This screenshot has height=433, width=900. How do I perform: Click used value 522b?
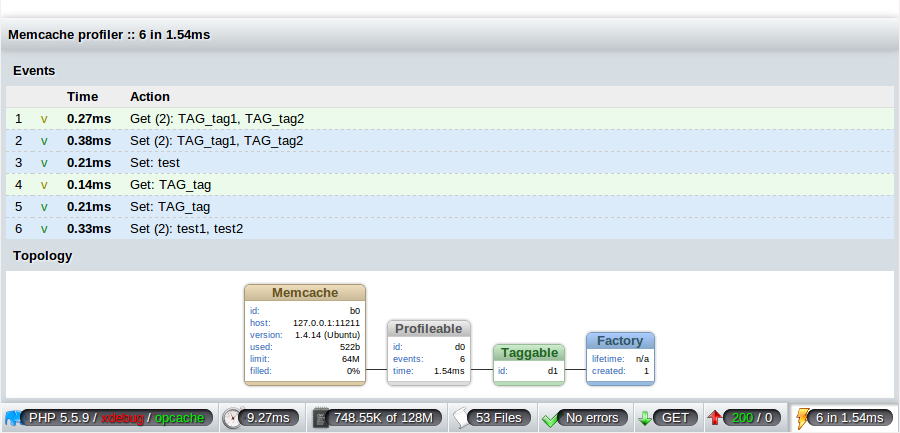click(x=350, y=347)
